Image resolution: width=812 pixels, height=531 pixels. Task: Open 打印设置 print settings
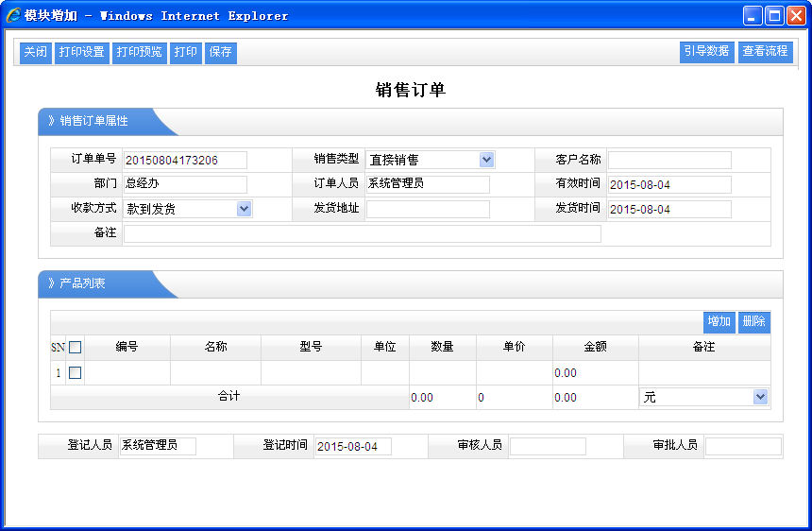coord(81,53)
